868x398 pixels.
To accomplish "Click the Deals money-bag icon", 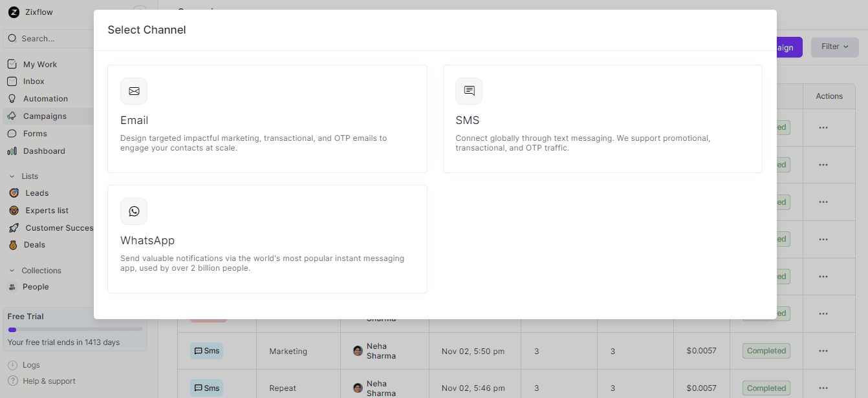I will click(13, 244).
